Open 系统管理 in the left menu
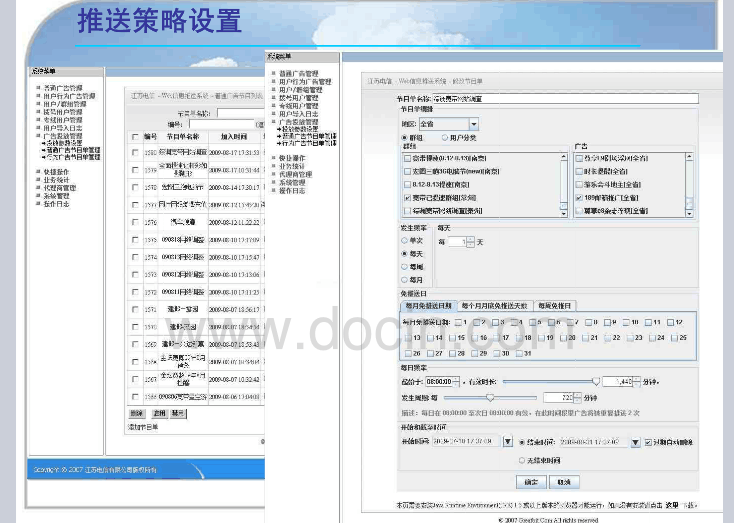 pos(56,196)
